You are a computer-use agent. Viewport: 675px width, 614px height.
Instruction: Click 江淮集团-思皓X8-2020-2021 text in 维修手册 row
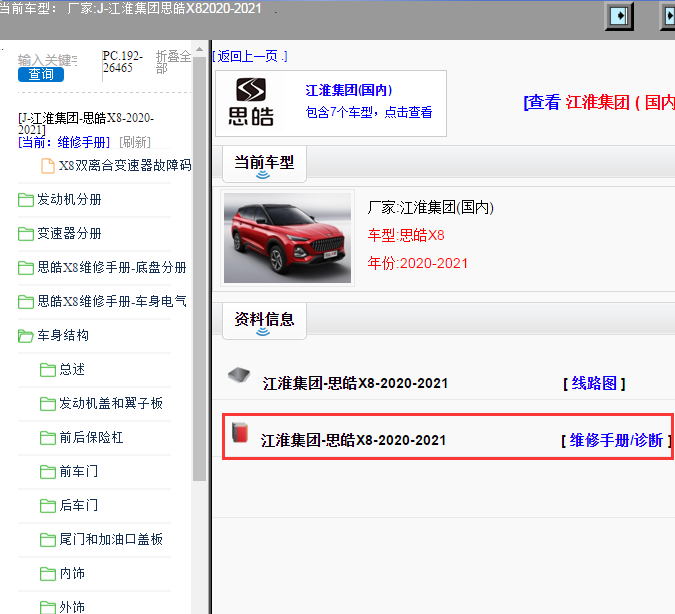[x=353, y=440]
